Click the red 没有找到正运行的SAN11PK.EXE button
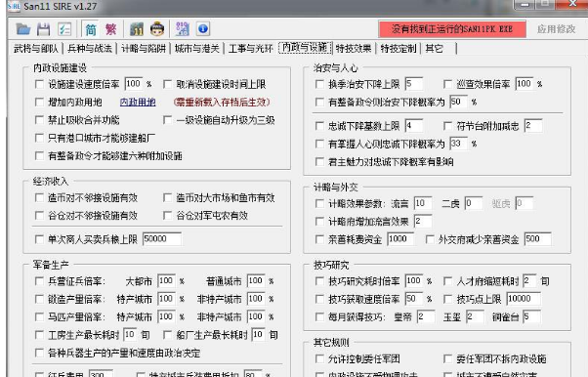The image size is (588, 377). coord(452,29)
